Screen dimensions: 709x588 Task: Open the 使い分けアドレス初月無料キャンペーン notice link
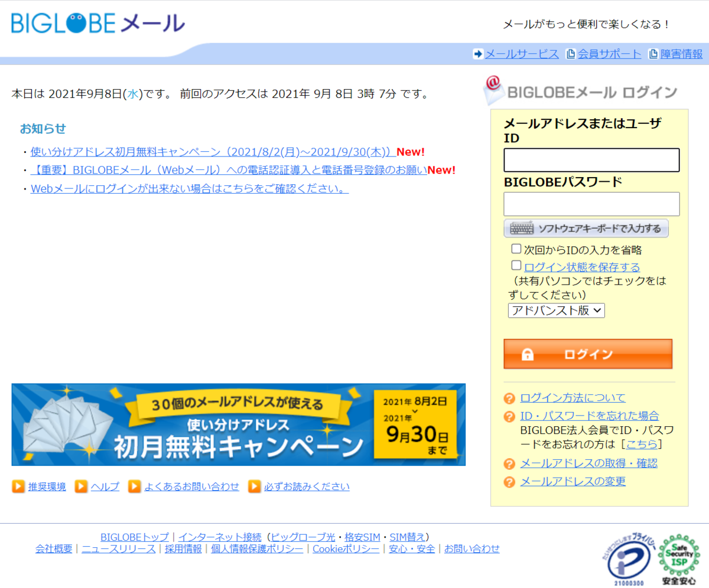pos(213,152)
